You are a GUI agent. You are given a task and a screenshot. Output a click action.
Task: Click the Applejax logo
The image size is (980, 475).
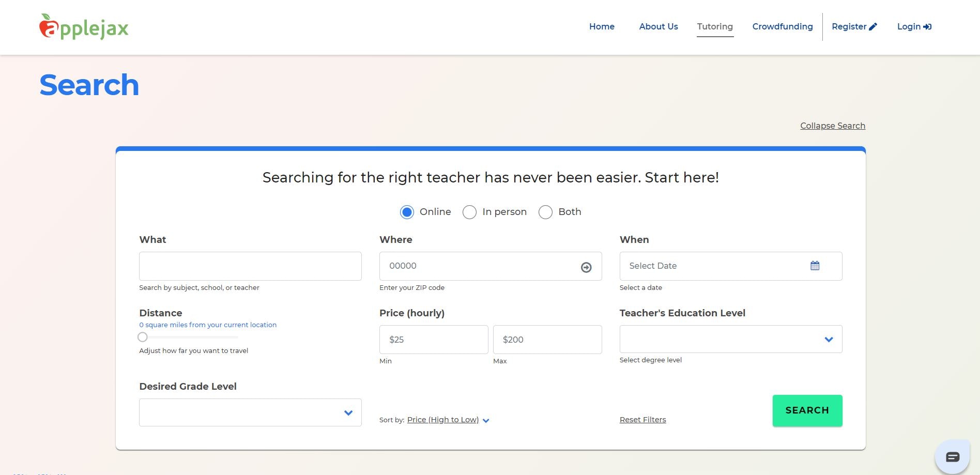coord(84,27)
